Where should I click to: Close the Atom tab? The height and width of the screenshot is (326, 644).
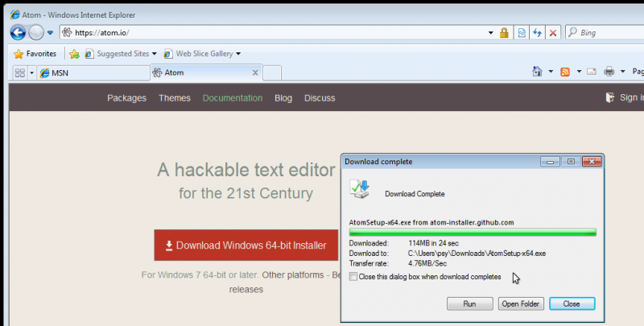(255, 72)
